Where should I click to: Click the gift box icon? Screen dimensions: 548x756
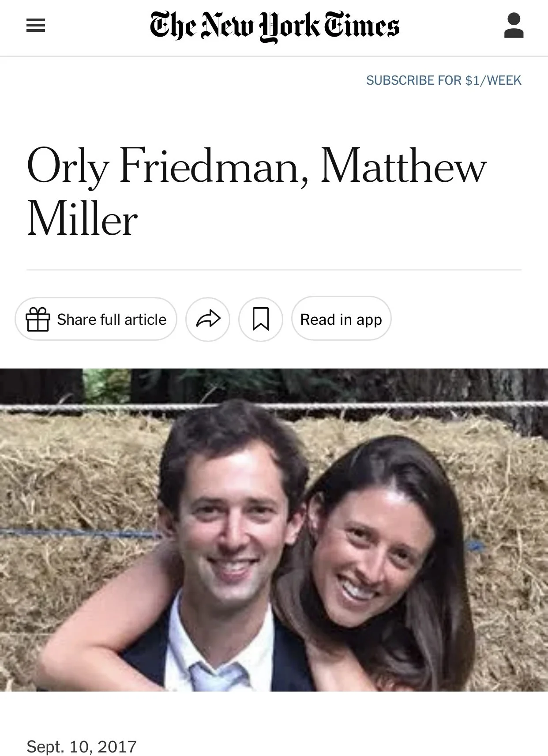[x=38, y=319]
